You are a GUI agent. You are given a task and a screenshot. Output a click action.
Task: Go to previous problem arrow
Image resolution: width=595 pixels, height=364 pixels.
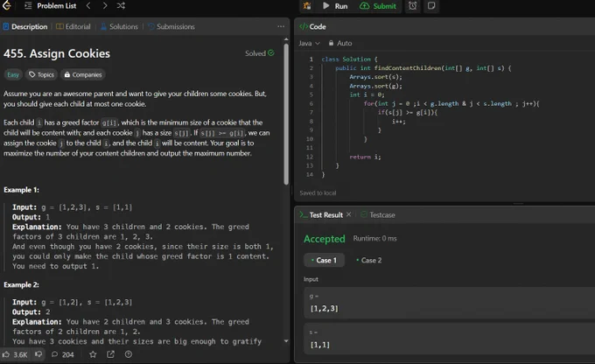(x=88, y=6)
